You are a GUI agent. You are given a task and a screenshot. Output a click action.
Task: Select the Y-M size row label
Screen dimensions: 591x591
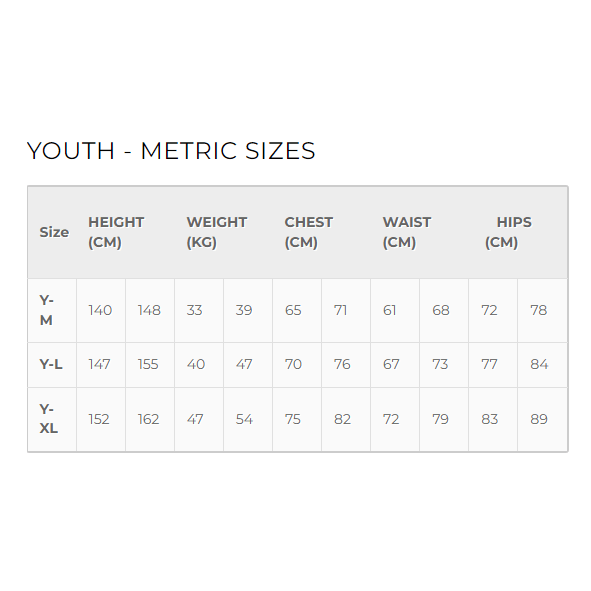click(x=47, y=310)
